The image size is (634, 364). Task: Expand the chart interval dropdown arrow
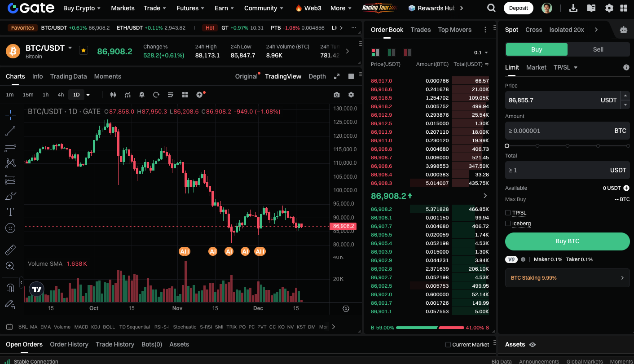[x=88, y=95]
